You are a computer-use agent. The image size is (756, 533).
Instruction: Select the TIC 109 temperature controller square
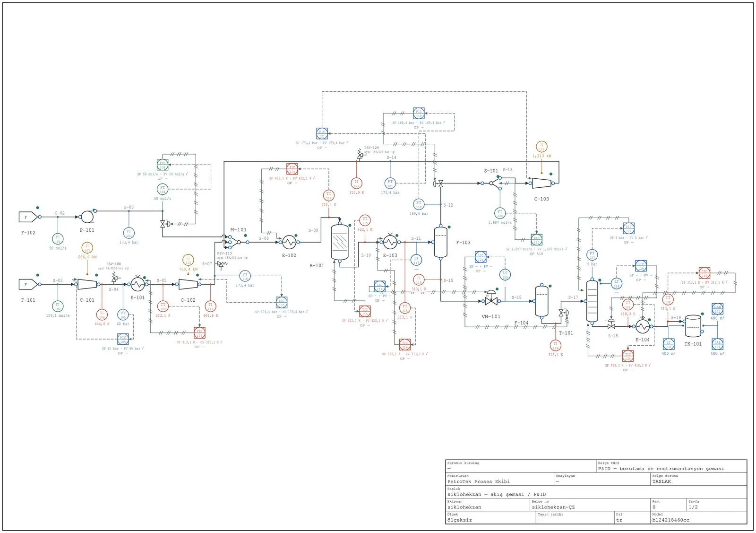[x=200, y=332]
